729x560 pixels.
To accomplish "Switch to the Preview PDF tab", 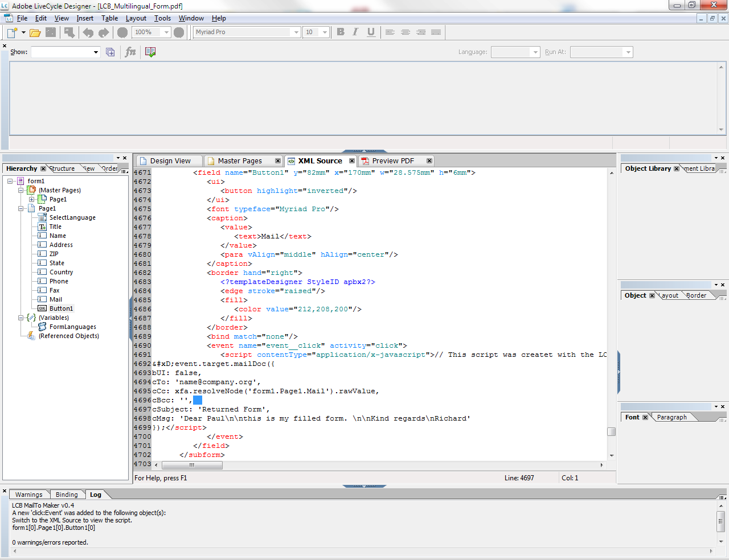I will (392, 161).
